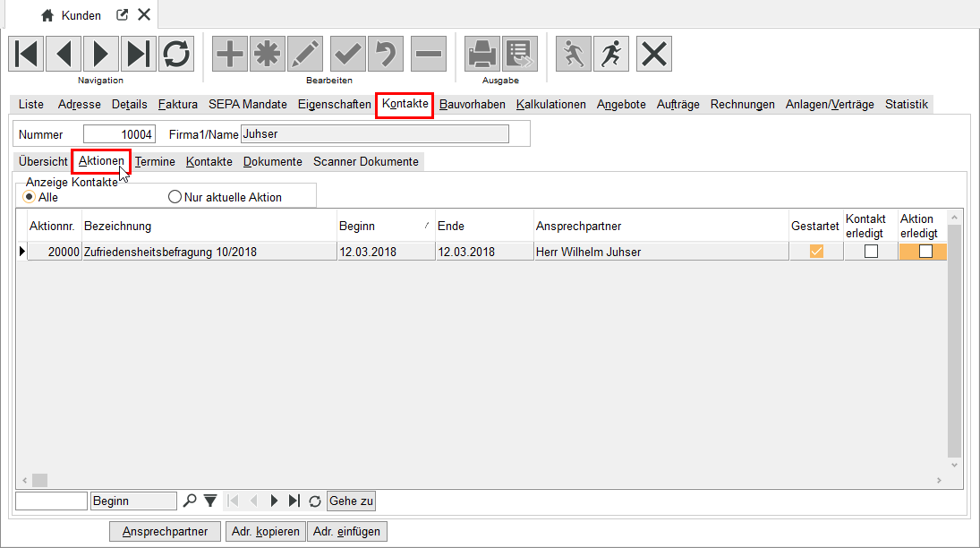Undo changes with the curved arrow icon
Viewport: 980px width, 548px height.
(x=386, y=55)
